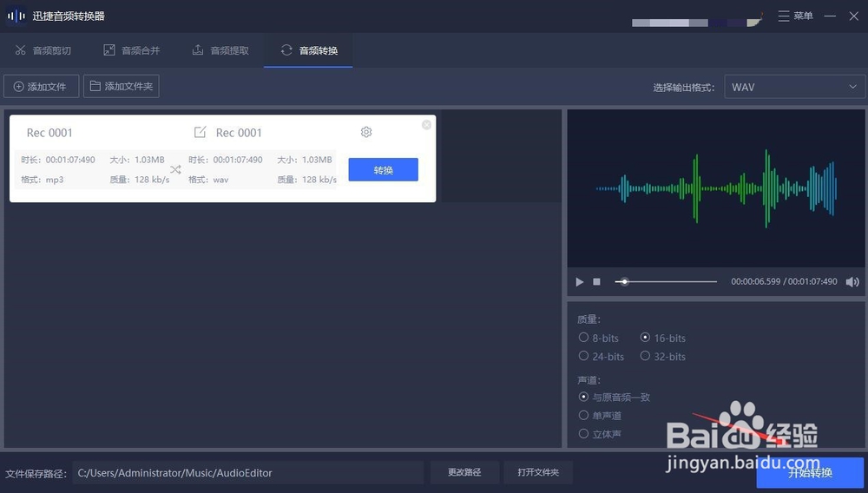The height and width of the screenshot is (493, 868).
Task: Click the save path input field
Action: coord(248,472)
